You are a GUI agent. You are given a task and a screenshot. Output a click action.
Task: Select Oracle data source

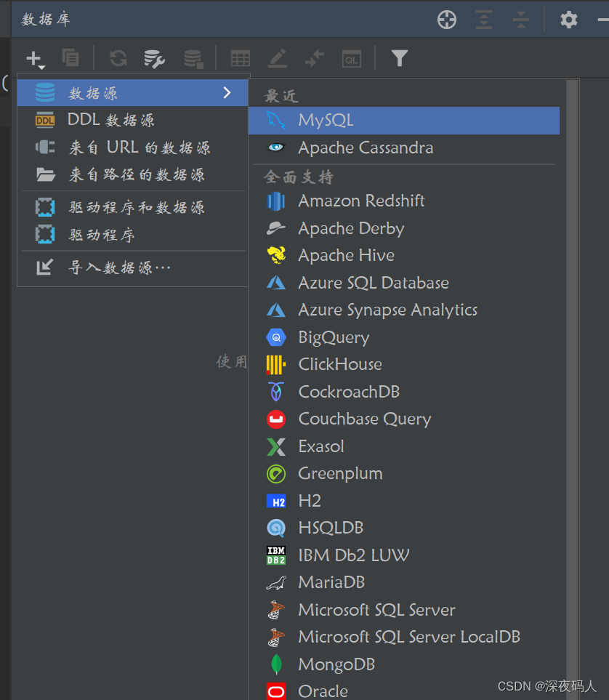403,690
